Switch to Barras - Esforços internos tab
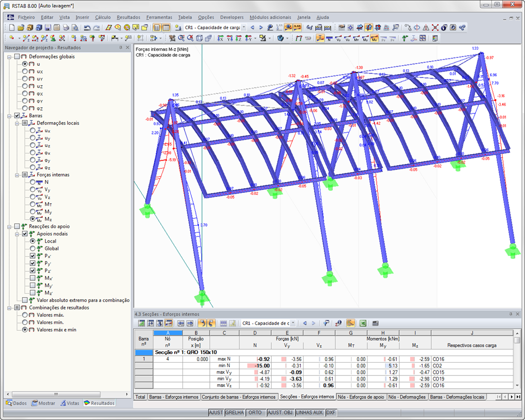525x420 pixels. click(174, 397)
